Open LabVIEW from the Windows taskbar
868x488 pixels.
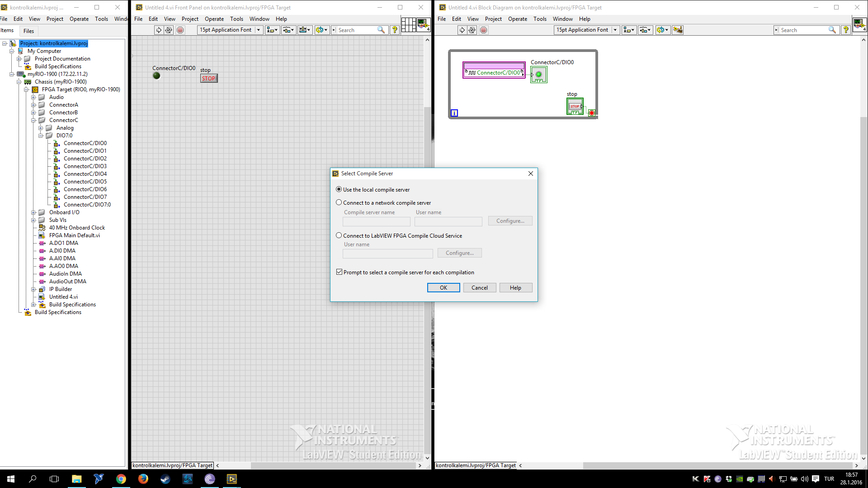(232, 479)
